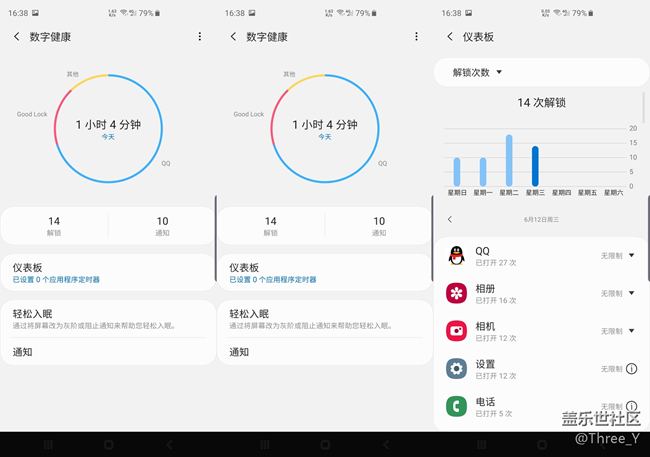Tap 其他 label above second usage ring
650x457 pixels.
[x=289, y=74]
